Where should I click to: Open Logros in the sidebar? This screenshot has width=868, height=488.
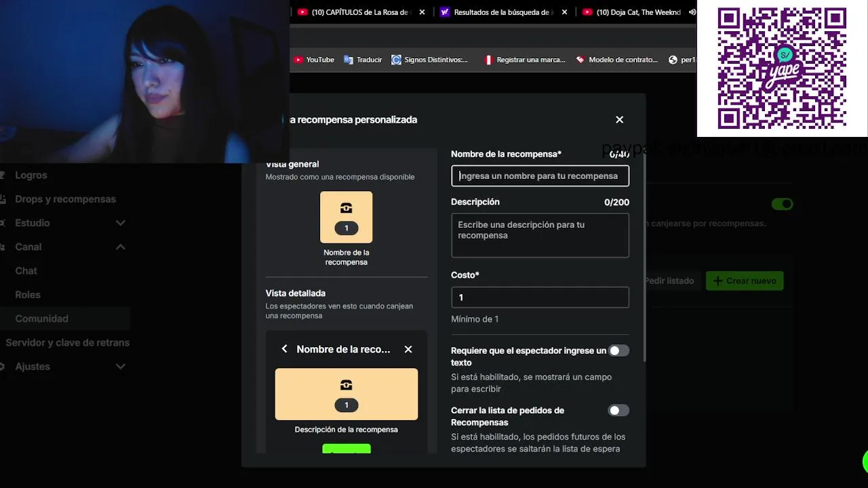[31, 175]
